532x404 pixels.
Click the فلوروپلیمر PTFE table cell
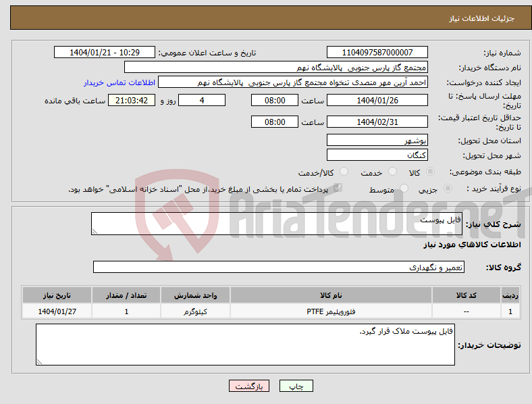point(331,311)
